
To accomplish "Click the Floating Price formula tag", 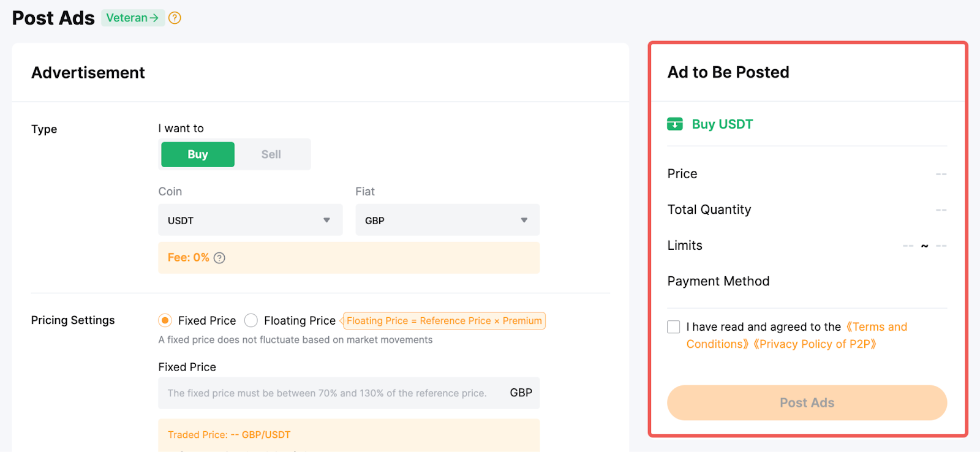I will tap(444, 321).
